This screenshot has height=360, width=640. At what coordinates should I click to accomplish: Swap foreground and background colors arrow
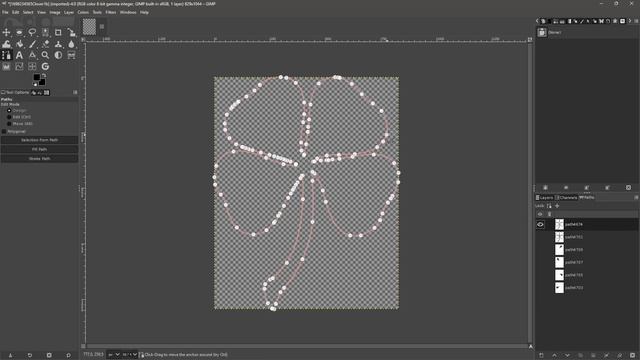pos(44,76)
